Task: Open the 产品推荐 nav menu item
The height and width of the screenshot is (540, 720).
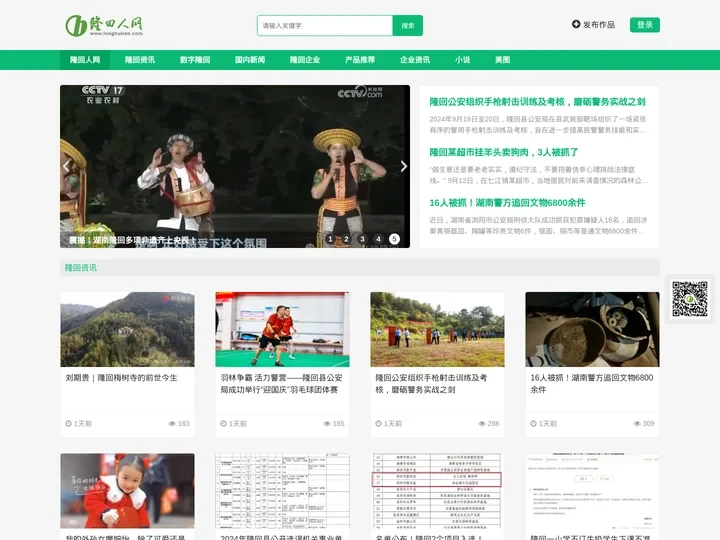Action: coord(360,60)
